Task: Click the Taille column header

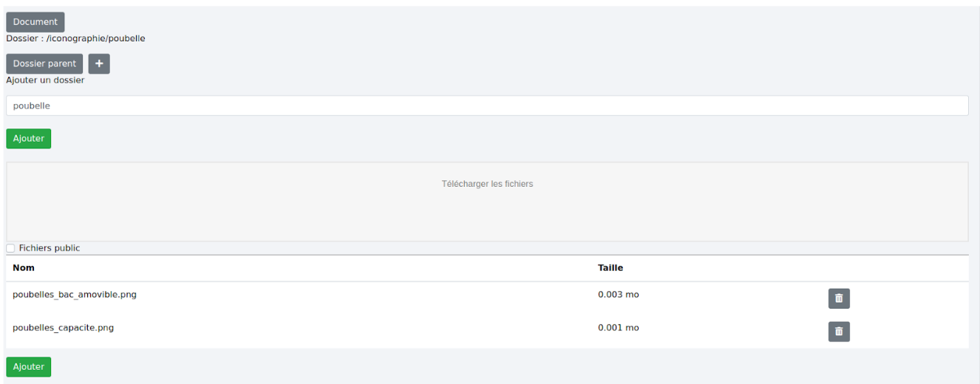Action: (x=610, y=268)
